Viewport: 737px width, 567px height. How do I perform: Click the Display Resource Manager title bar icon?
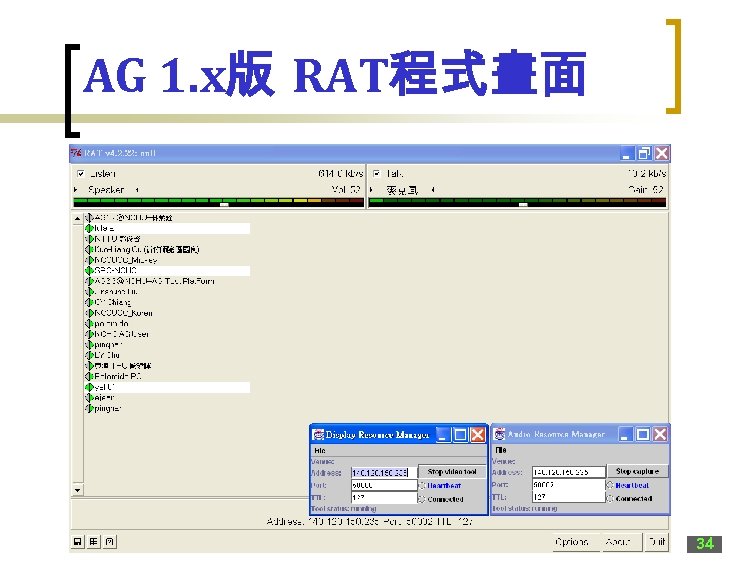pyautogui.click(x=319, y=435)
